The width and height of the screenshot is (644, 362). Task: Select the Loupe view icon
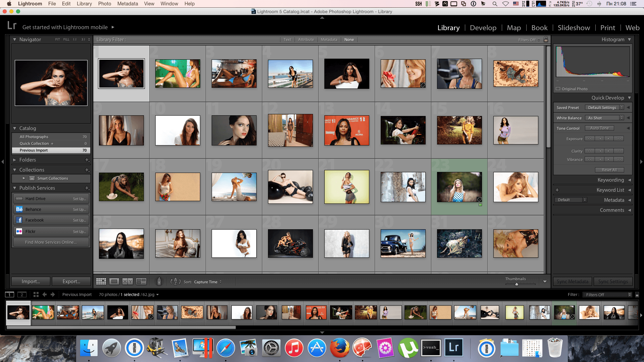point(114,281)
